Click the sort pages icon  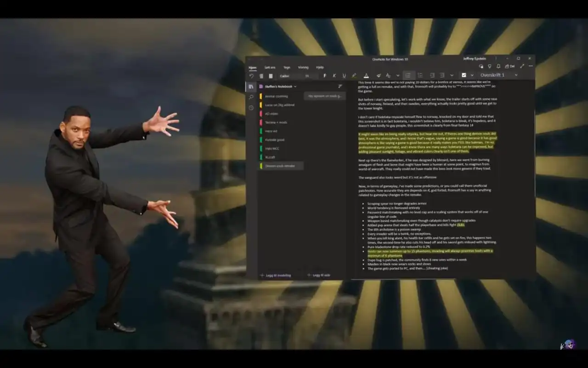coord(340,86)
